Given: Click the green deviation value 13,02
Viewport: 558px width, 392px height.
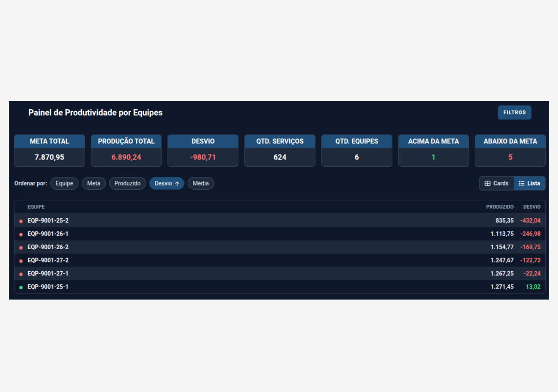Looking at the screenshot, I should (x=533, y=287).
